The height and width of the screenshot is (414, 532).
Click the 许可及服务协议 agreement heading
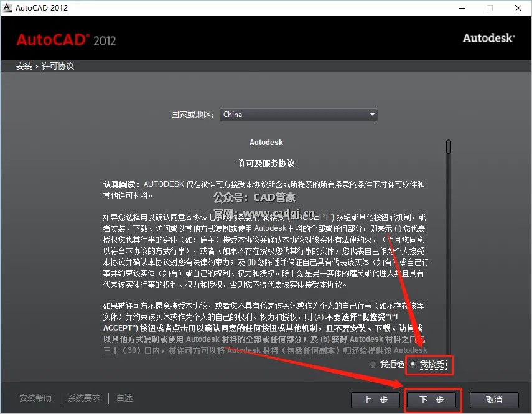point(266,164)
